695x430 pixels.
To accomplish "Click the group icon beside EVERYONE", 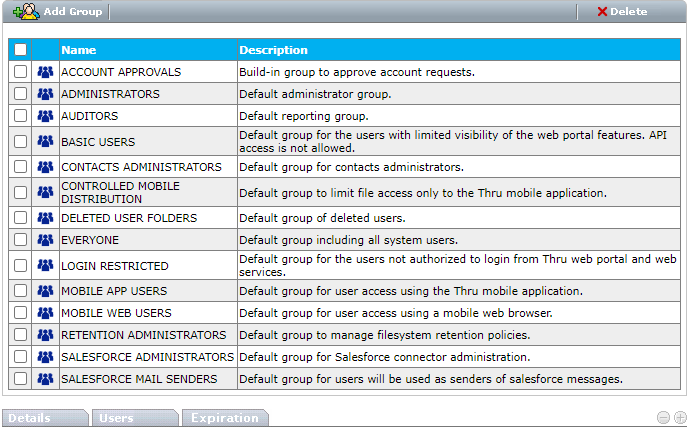I will coord(45,240).
